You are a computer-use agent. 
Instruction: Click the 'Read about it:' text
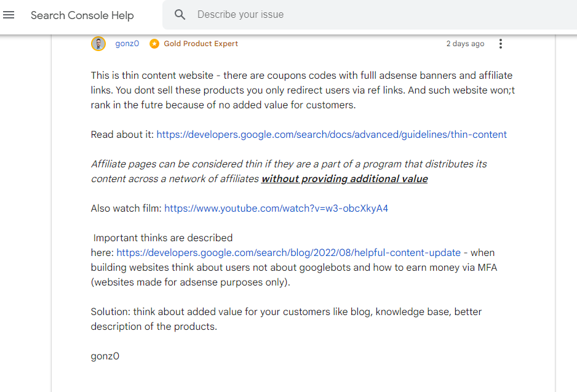tap(122, 134)
